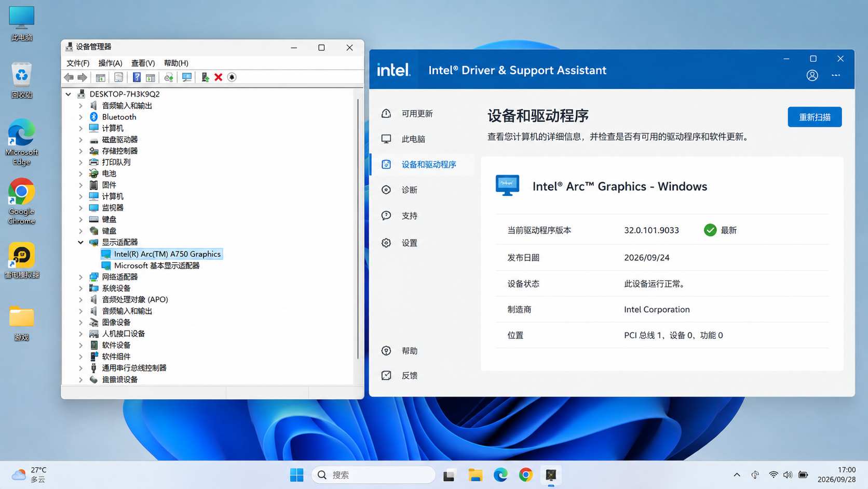Image resolution: width=868 pixels, height=489 pixels.
Task: Expand the Bluetooth category
Action: pos(80,117)
